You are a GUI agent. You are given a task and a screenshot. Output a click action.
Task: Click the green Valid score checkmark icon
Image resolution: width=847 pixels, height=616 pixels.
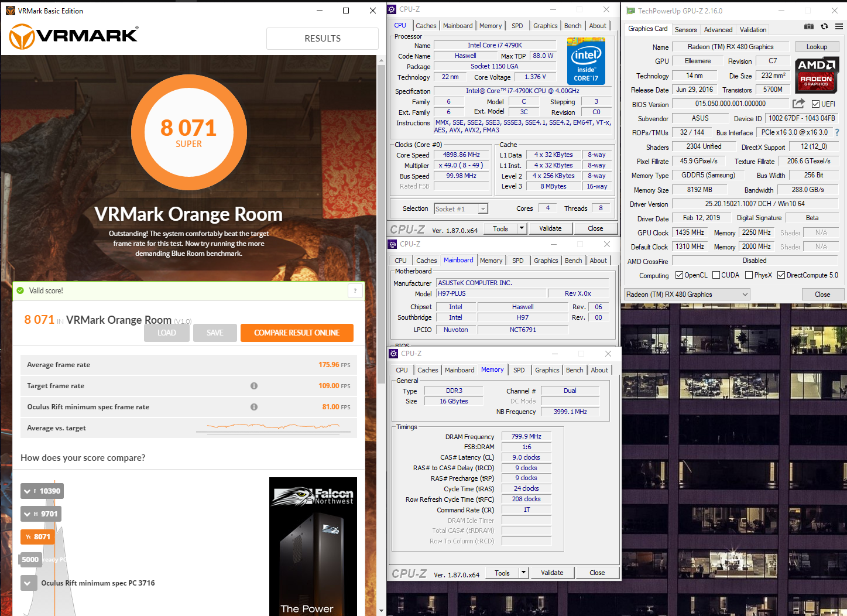coord(20,290)
